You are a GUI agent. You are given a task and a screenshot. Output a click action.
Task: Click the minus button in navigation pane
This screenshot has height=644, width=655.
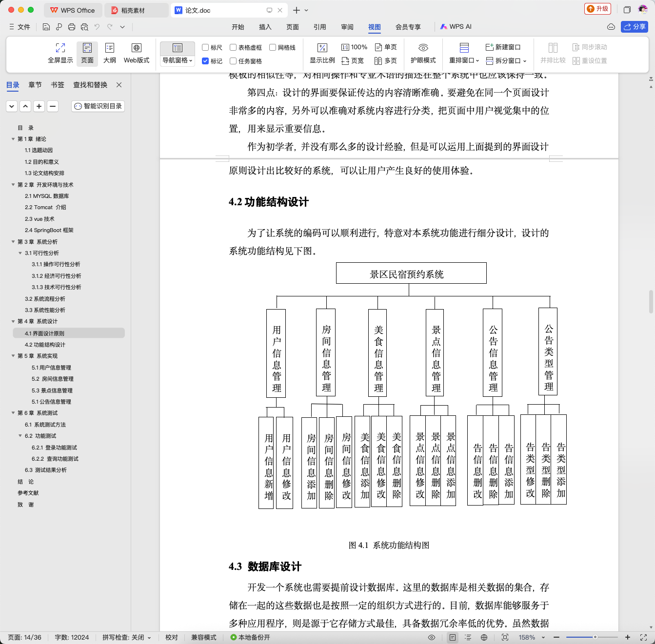coord(53,106)
